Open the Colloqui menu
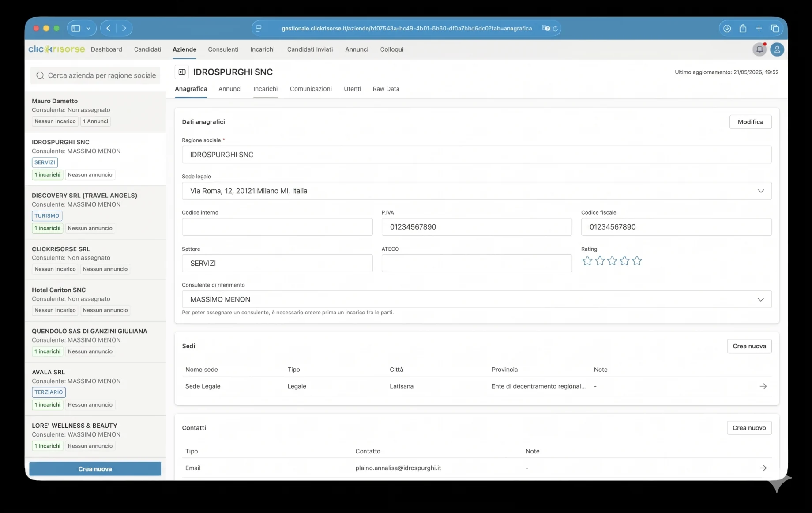 point(392,49)
